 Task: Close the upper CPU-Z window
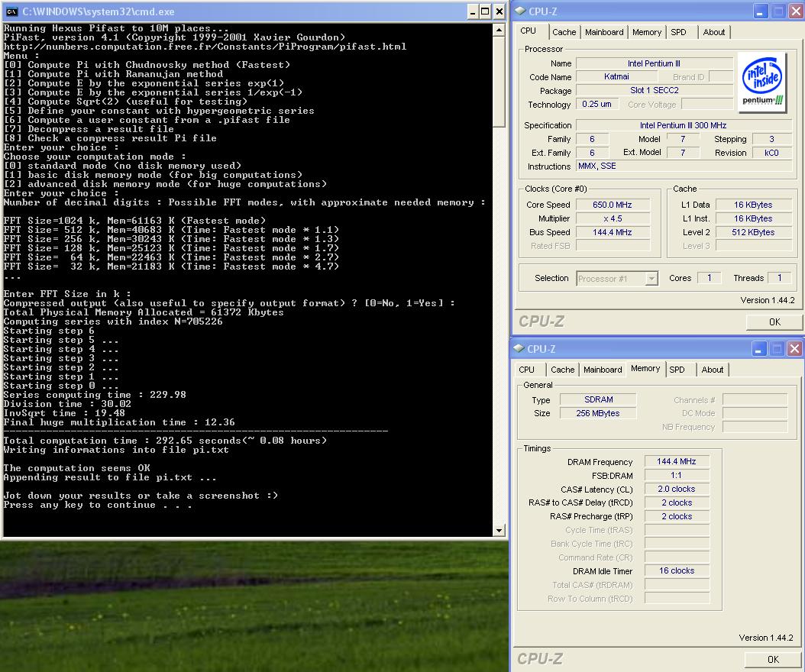point(796,11)
